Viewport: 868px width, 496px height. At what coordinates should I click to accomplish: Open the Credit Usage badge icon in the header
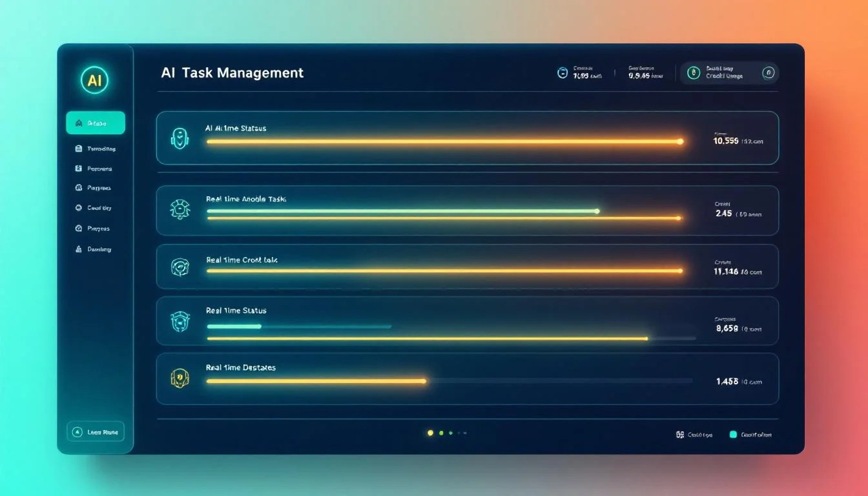point(694,72)
